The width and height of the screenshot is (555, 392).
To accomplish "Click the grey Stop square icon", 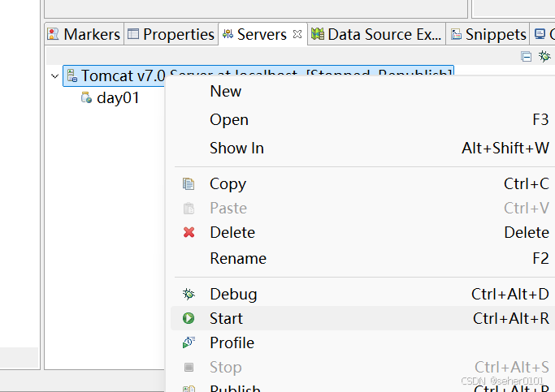I will tap(189, 368).
